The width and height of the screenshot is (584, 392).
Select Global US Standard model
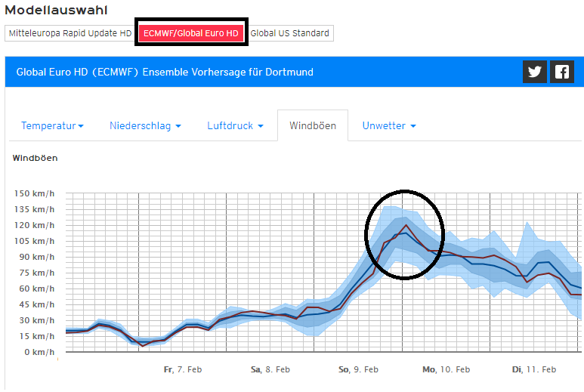[x=290, y=33]
